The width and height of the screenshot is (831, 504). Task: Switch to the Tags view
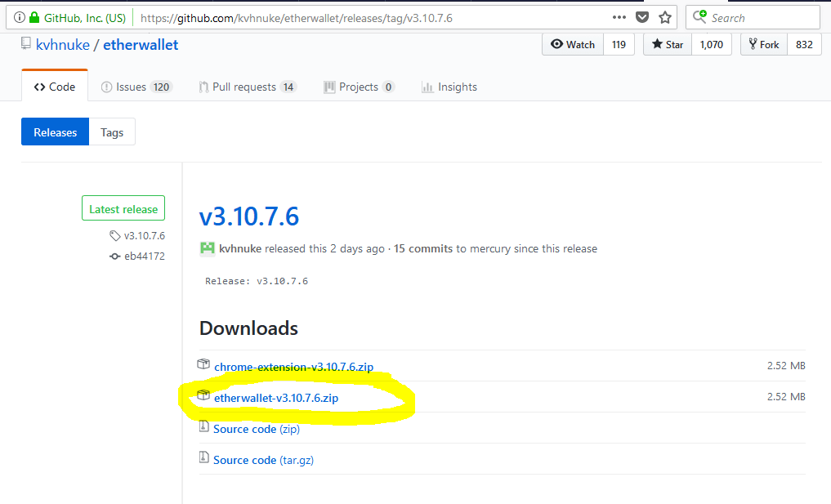[112, 132]
